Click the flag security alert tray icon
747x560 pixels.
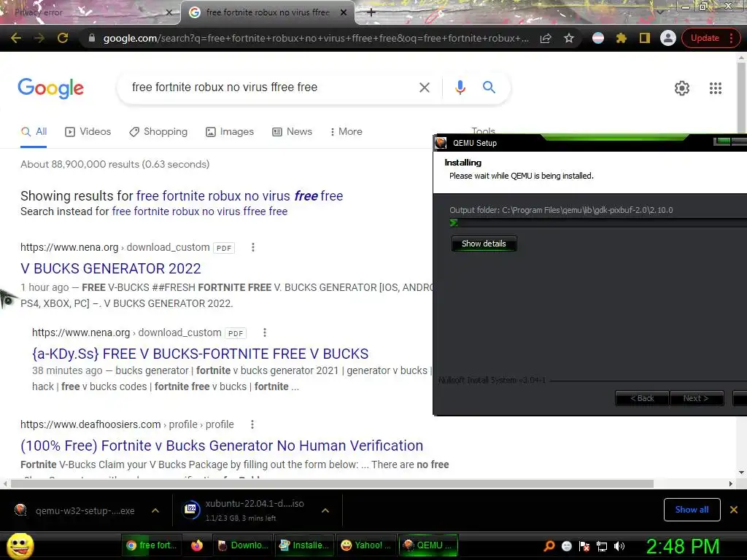[x=584, y=546]
